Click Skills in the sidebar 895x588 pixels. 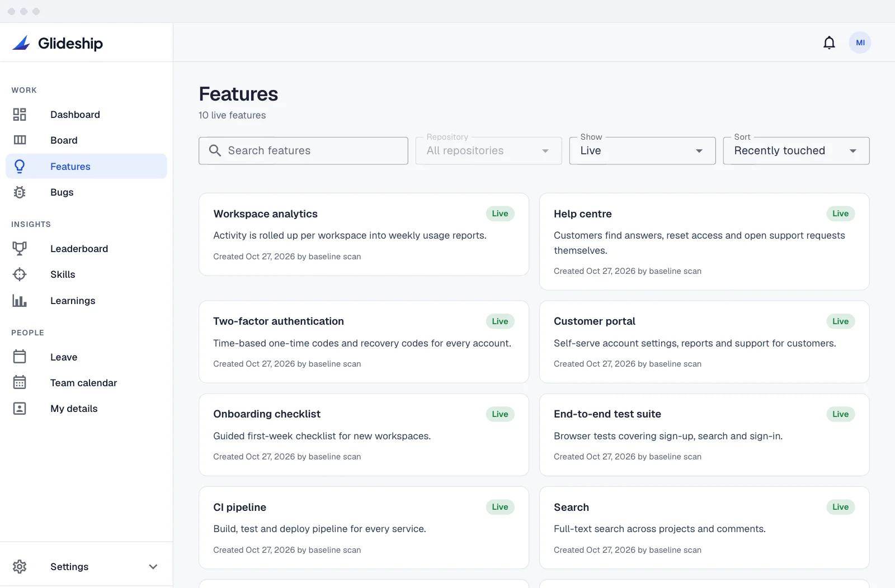[x=86, y=274]
